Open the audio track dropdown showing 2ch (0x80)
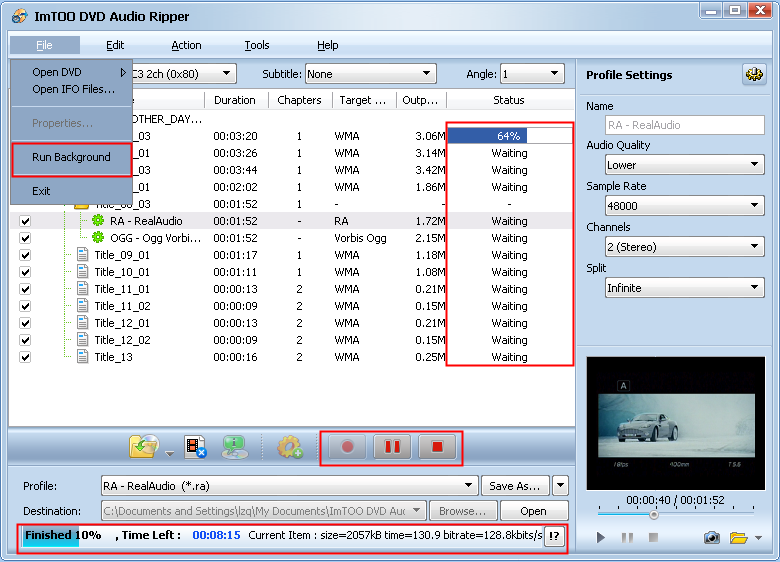 [x=184, y=74]
